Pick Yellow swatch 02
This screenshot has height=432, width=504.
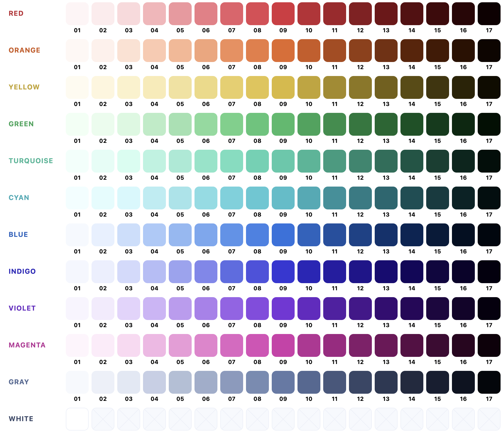[103, 87]
